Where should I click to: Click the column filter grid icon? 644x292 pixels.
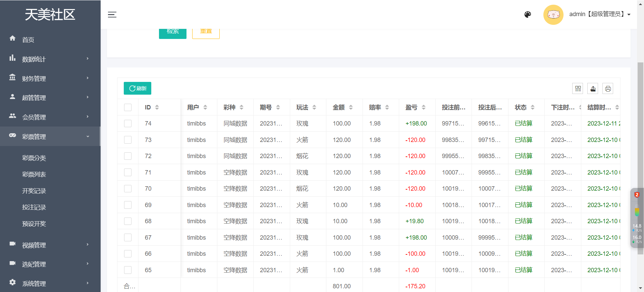[578, 89]
